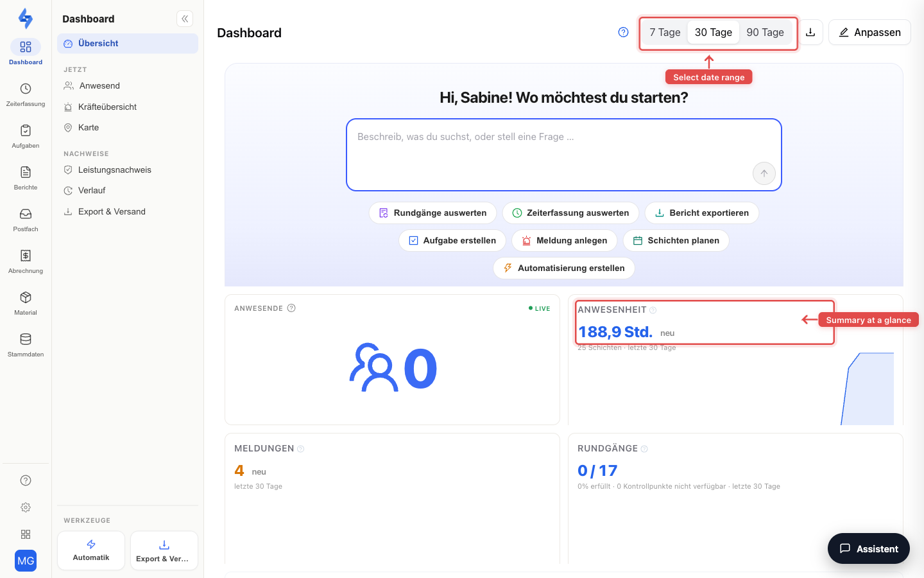The height and width of the screenshot is (578, 924).
Task: Select the 30 Tage date range
Action: [714, 32]
